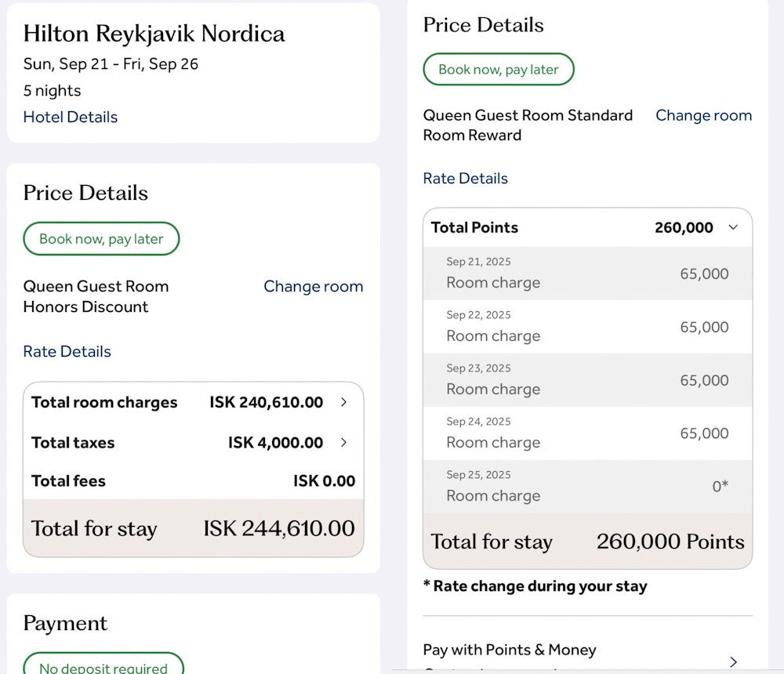Image resolution: width=784 pixels, height=674 pixels.
Task: Select the Sep 23, 2025 room charge row
Action: (587, 380)
